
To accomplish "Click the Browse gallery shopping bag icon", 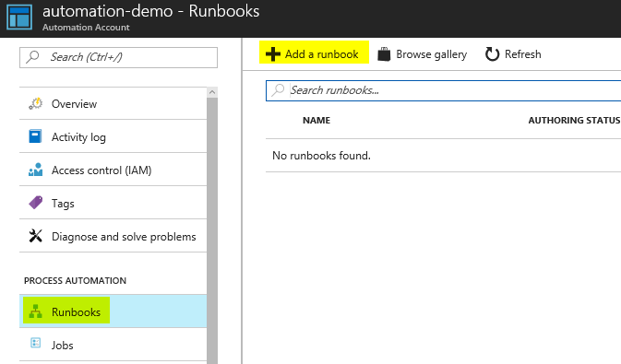I will click(x=384, y=54).
